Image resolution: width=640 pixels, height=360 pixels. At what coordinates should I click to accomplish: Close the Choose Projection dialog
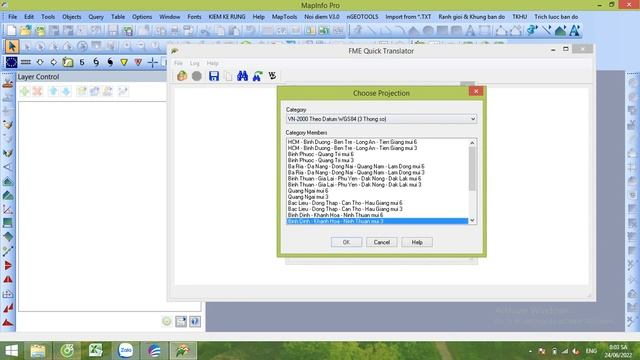coord(476,91)
